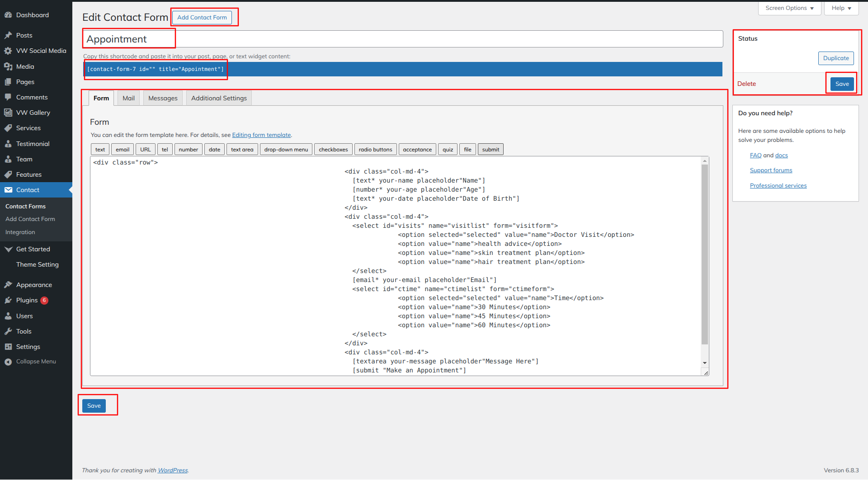
Task: Open the Help dropdown
Action: click(841, 8)
